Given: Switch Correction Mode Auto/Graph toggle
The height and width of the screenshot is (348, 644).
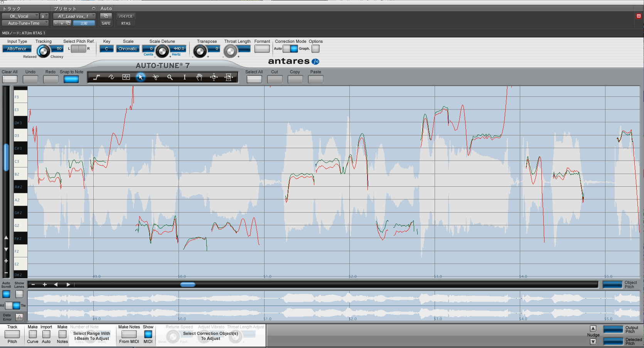Looking at the screenshot, I should (290, 49).
